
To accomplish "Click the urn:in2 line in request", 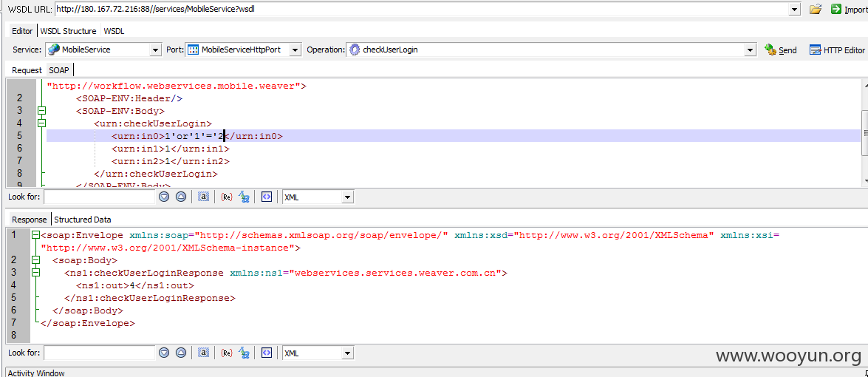I will coord(171,162).
